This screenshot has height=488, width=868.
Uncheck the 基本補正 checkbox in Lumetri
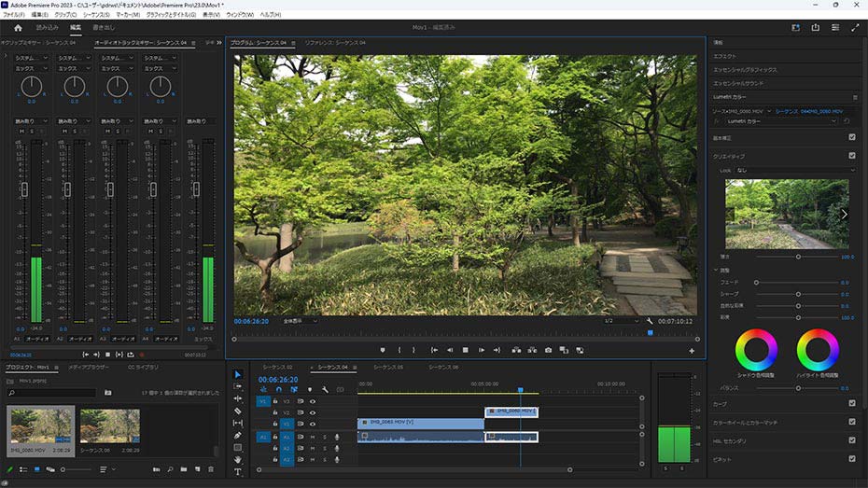[851, 136]
